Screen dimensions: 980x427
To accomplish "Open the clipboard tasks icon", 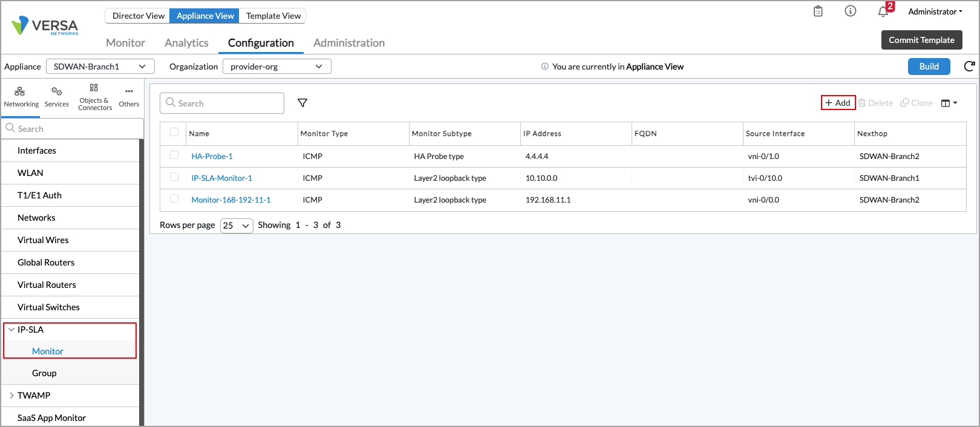I will 818,11.
